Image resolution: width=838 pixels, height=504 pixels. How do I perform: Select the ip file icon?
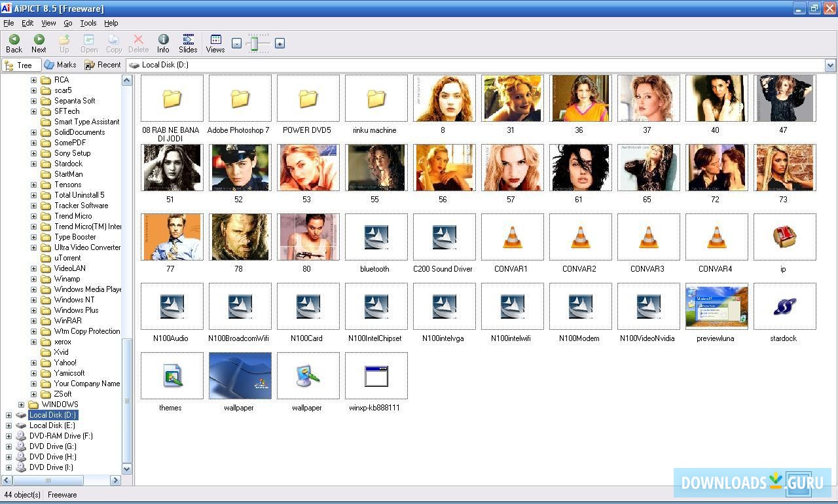point(784,237)
